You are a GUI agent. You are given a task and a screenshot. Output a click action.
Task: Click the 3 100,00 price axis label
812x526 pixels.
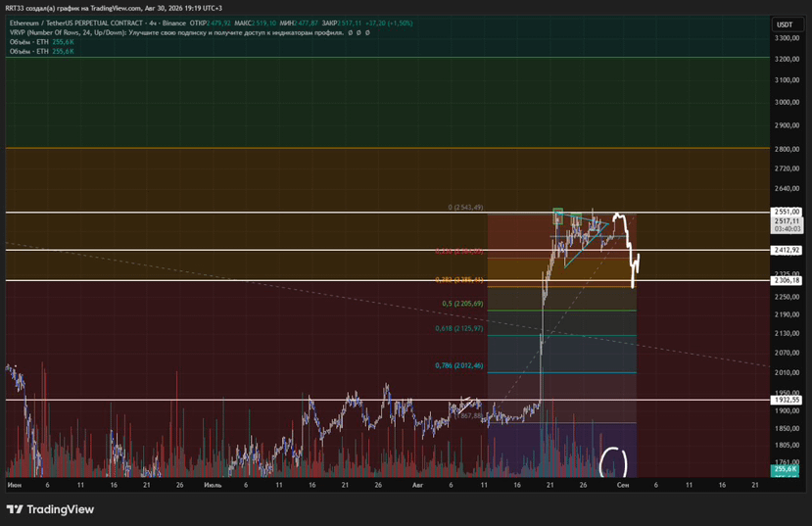(x=788, y=80)
